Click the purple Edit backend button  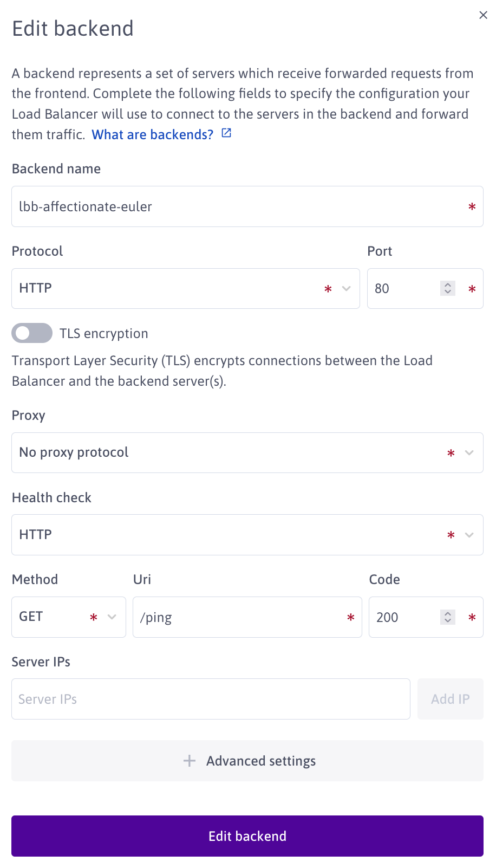tap(247, 836)
